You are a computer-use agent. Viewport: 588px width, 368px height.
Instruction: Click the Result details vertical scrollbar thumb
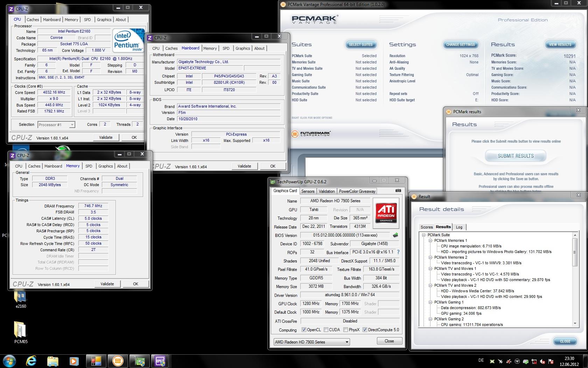click(x=574, y=252)
